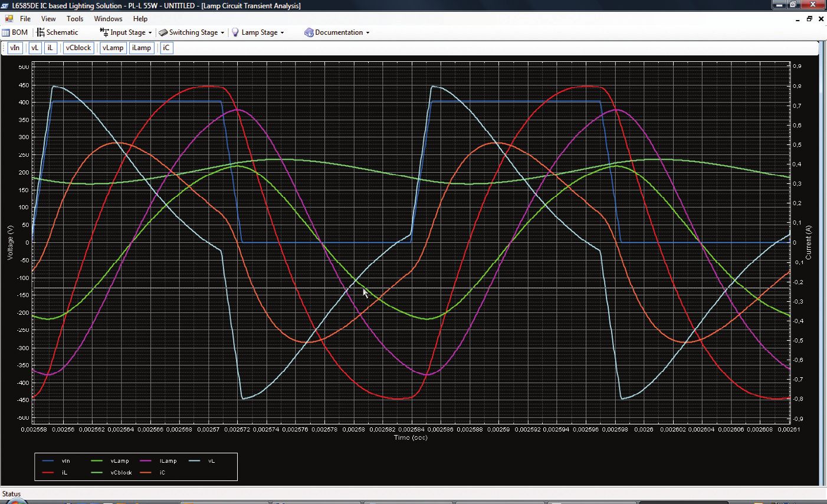This screenshot has height=504, width=827.
Task: Click the Schematic toolbar label
Action: pyautogui.click(x=62, y=32)
